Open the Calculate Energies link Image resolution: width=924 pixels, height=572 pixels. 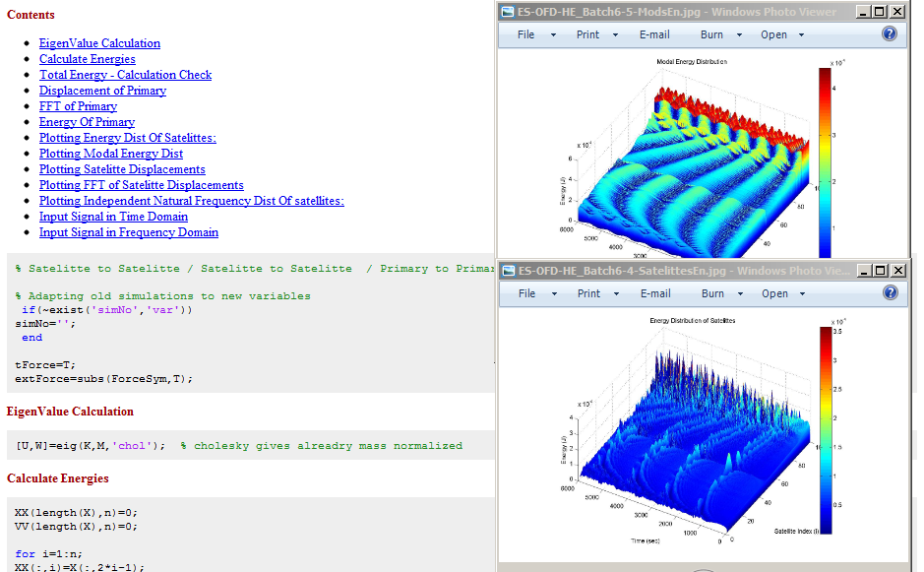point(88,59)
